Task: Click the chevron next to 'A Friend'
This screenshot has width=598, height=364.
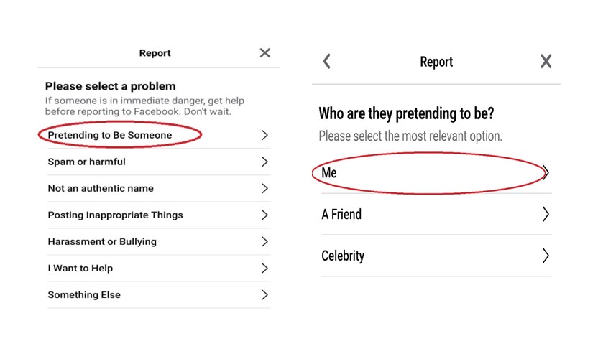Action: click(546, 214)
